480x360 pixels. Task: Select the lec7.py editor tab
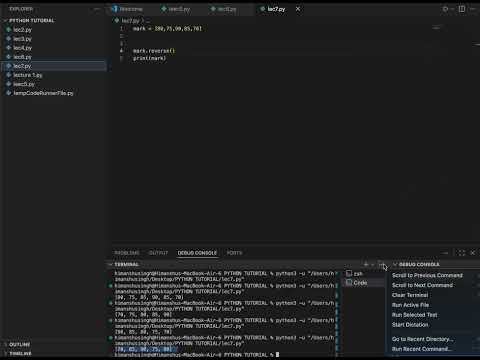pyautogui.click(x=276, y=9)
